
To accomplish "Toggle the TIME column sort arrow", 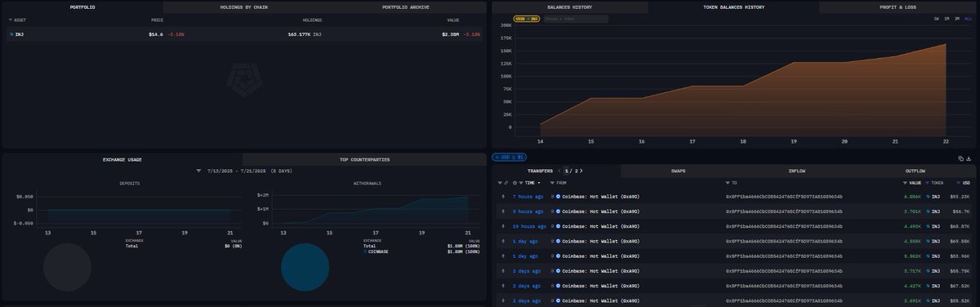I will coord(539,183).
